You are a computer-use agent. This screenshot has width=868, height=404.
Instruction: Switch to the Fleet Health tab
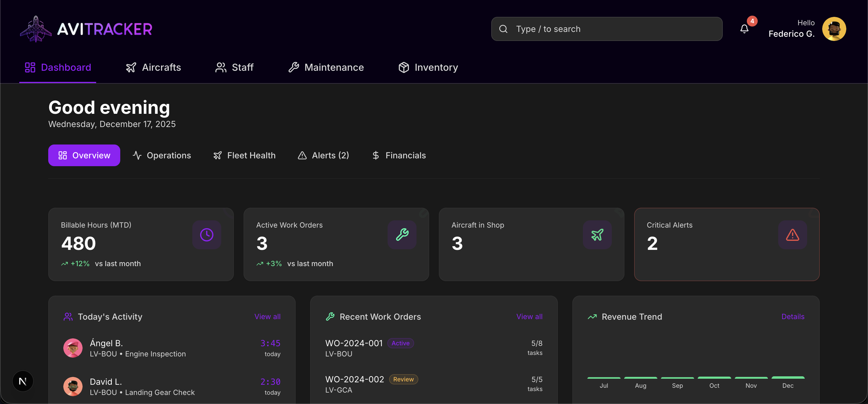(x=244, y=155)
